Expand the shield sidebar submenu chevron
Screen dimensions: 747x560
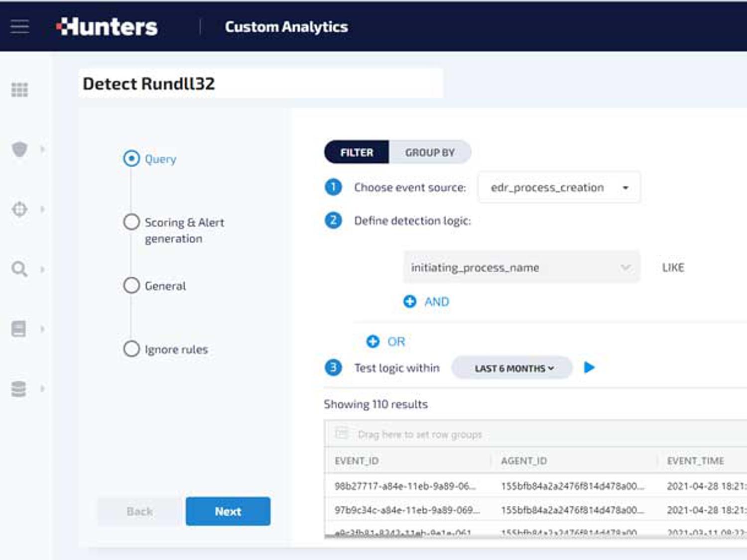42,149
